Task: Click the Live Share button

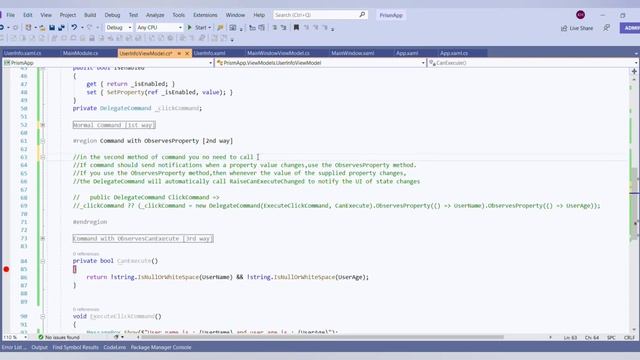Action: [577, 28]
